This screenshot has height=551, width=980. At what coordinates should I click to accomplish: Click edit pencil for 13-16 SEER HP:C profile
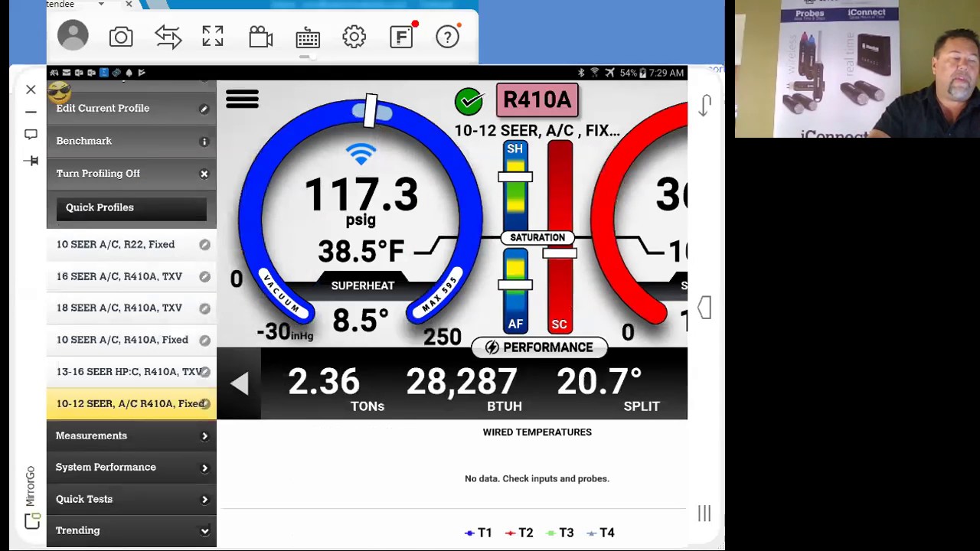(204, 372)
